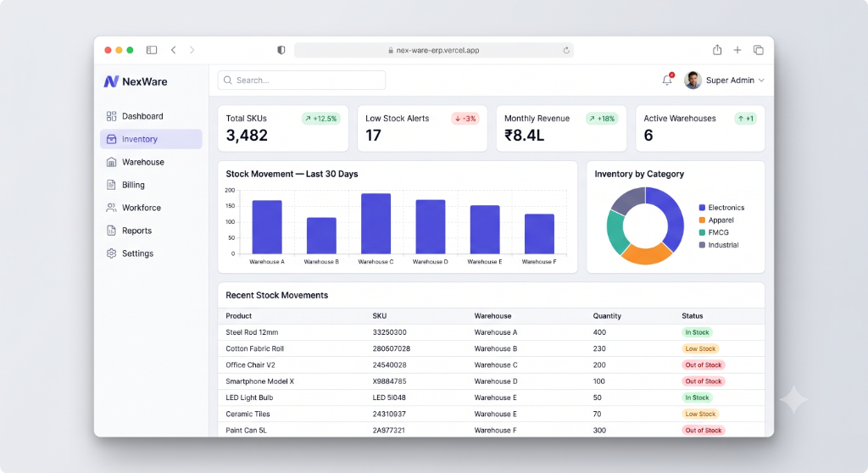Click the Reports file icon

coord(111,231)
